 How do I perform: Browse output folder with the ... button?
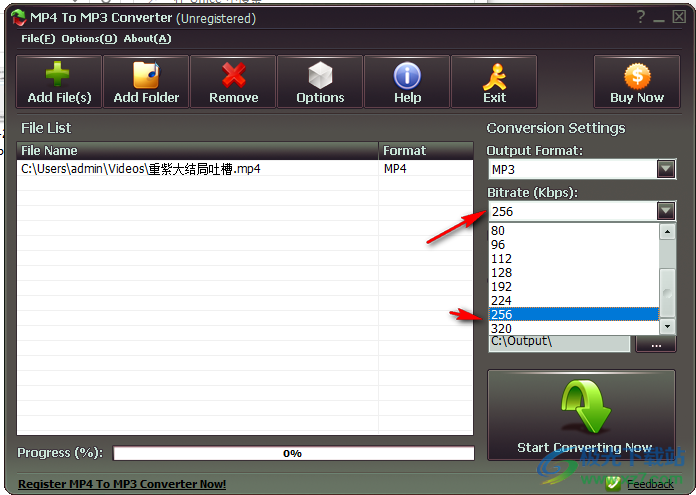(x=656, y=344)
